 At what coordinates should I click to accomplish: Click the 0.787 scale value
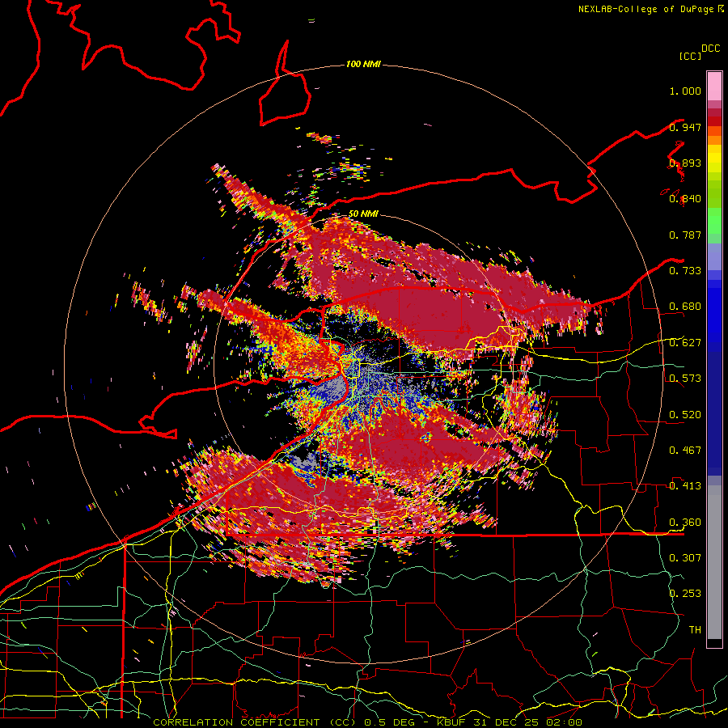pyautogui.click(x=685, y=235)
